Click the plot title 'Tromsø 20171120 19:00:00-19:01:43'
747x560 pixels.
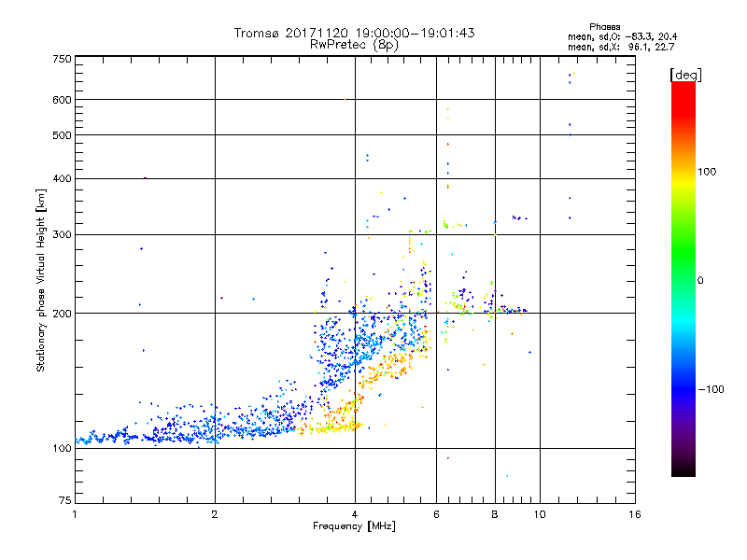point(354,33)
